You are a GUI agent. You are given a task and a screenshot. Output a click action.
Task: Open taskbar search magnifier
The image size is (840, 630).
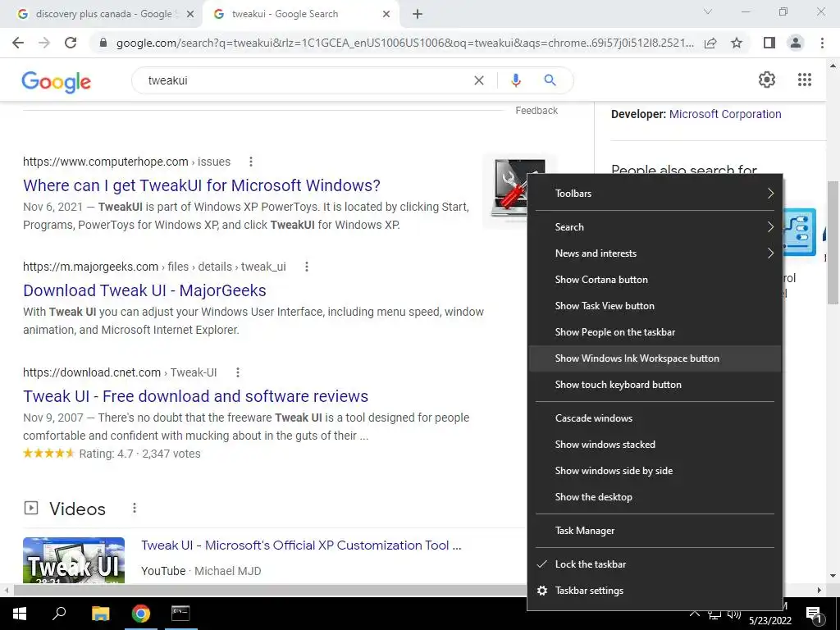point(59,614)
